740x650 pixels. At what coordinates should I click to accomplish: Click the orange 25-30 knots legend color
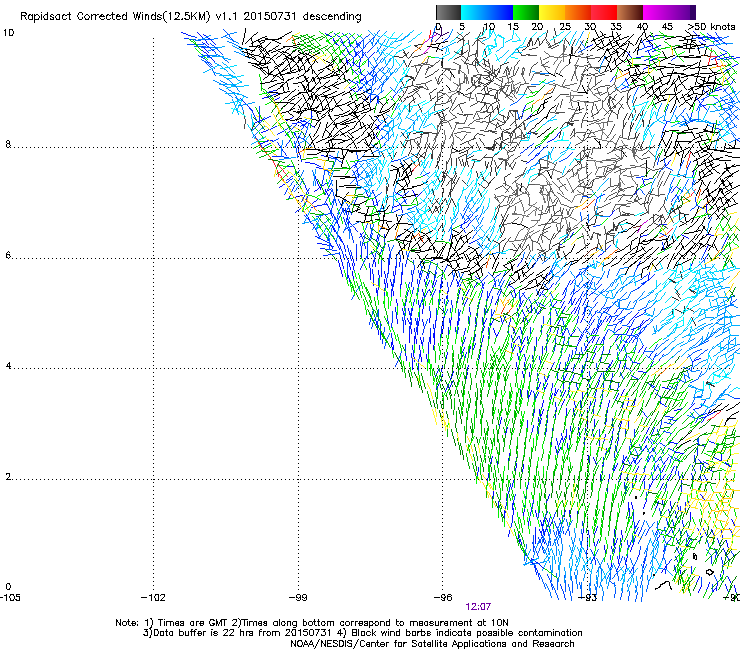point(578,12)
